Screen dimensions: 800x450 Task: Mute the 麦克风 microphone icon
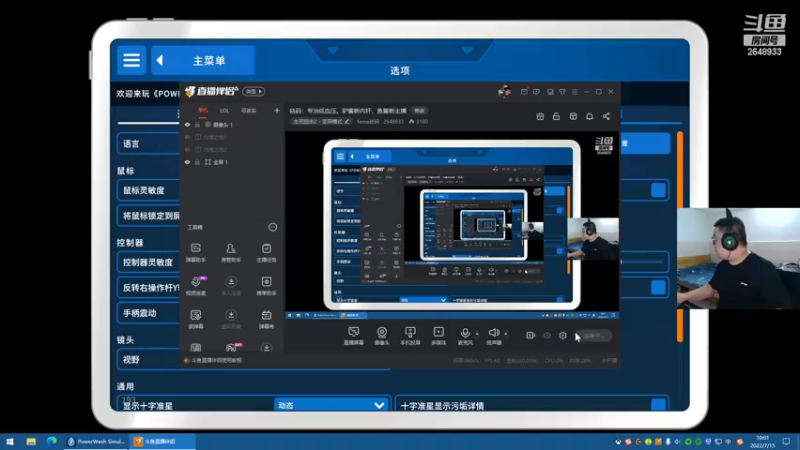(465, 335)
